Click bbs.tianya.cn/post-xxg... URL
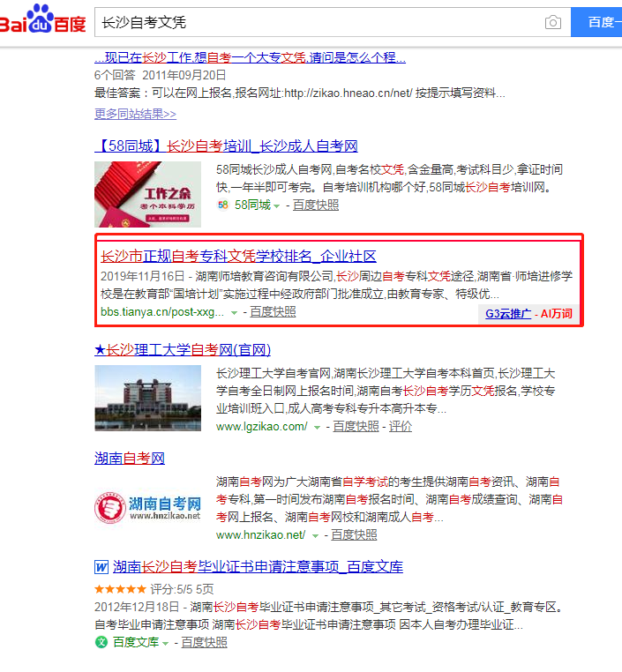622x672 pixels. coord(162,312)
